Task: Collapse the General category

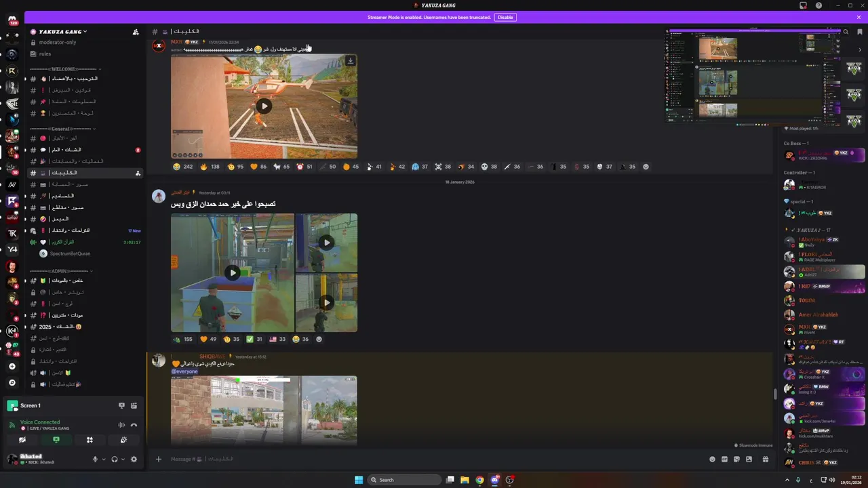Action: (62, 128)
